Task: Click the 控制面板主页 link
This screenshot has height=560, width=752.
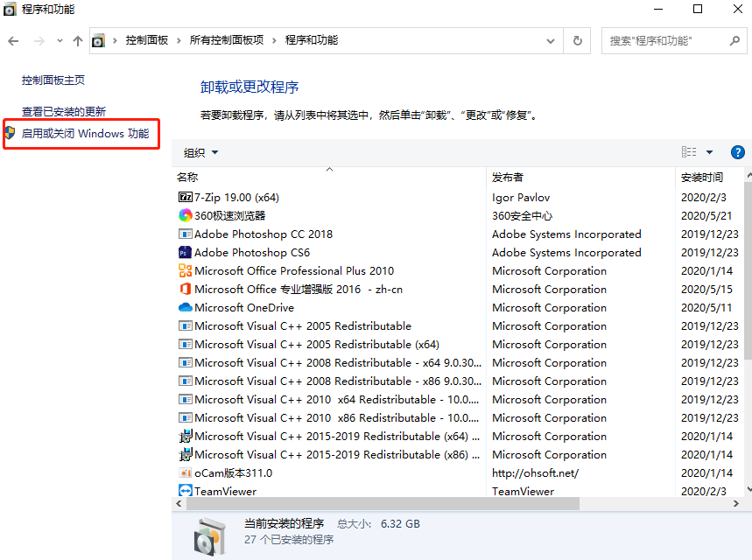Action: [52, 80]
